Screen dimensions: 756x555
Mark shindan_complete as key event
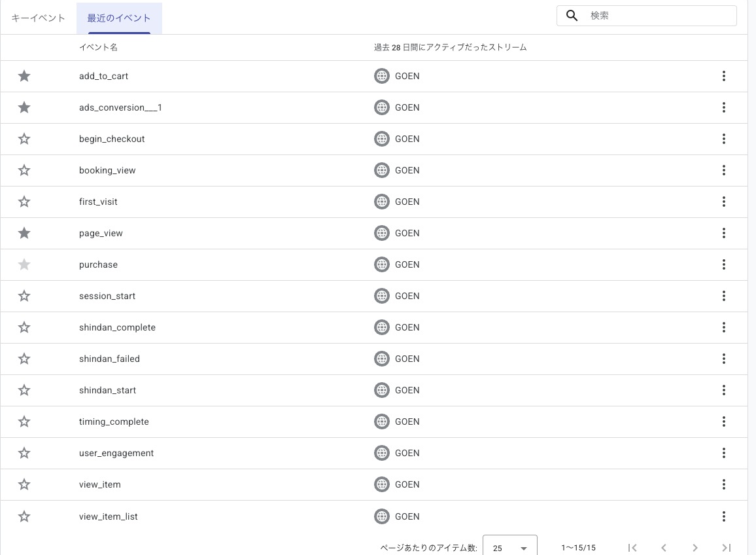(24, 327)
